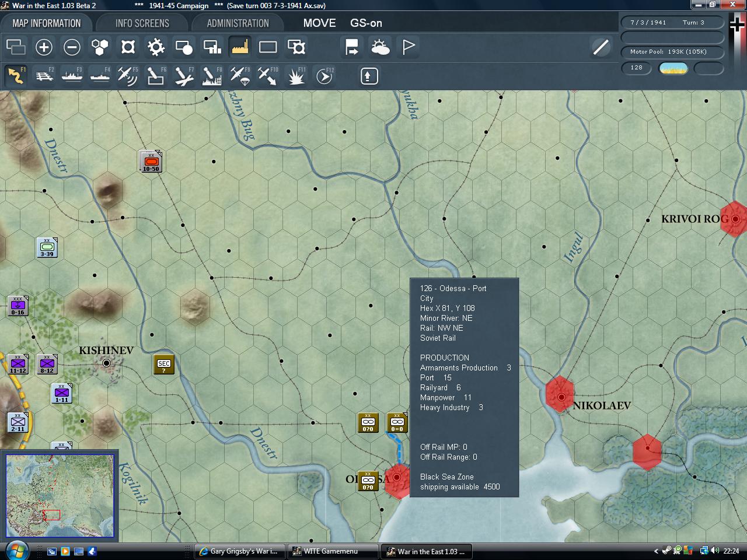Click the End Turn (F12) icon

tap(324, 76)
